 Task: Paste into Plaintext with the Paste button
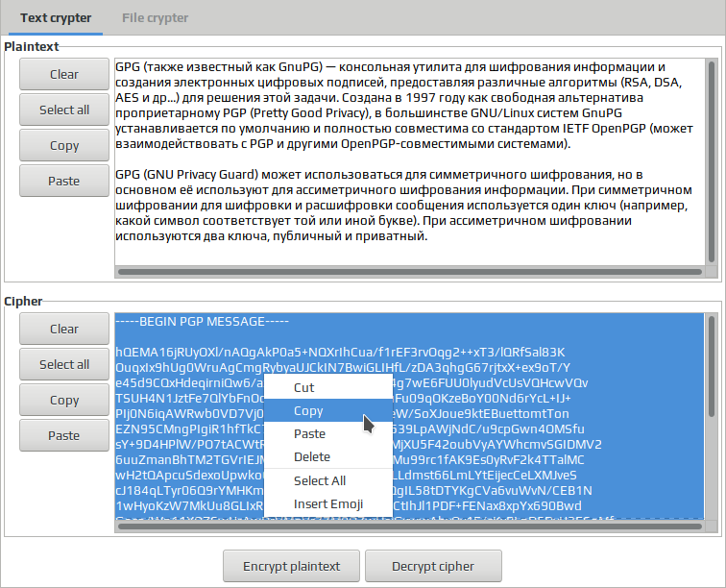(x=64, y=181)
